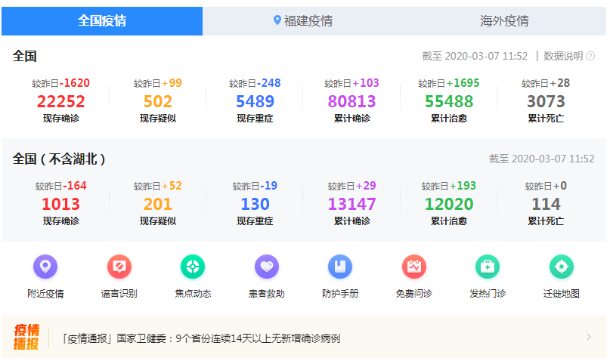Click the 较昨日-1620 change text
The height and width of the screenshot is (364, 610).
60,83
